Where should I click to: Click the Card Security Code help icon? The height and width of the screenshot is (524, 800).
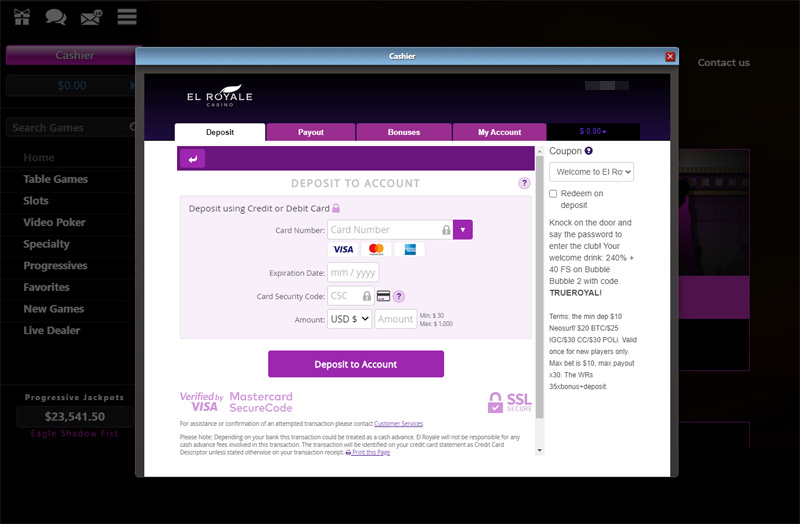pyautogui.click(x=399, y=296)
